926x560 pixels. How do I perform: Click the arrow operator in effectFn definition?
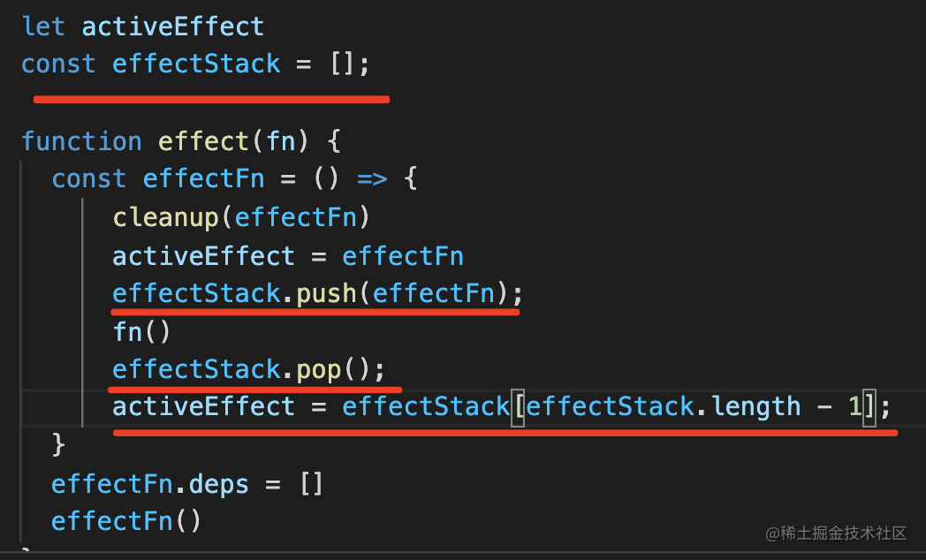[372, 178]
